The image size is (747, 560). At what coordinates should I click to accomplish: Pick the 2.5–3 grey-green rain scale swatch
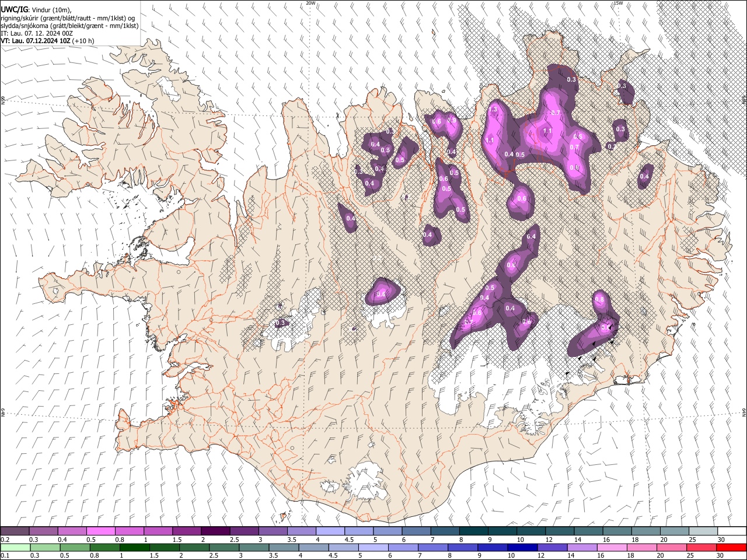224,548
